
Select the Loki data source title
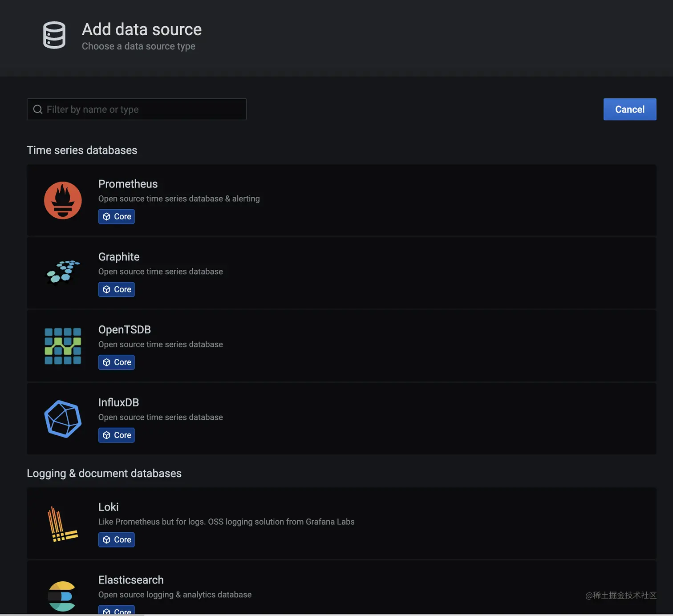(x=108, y=507)
